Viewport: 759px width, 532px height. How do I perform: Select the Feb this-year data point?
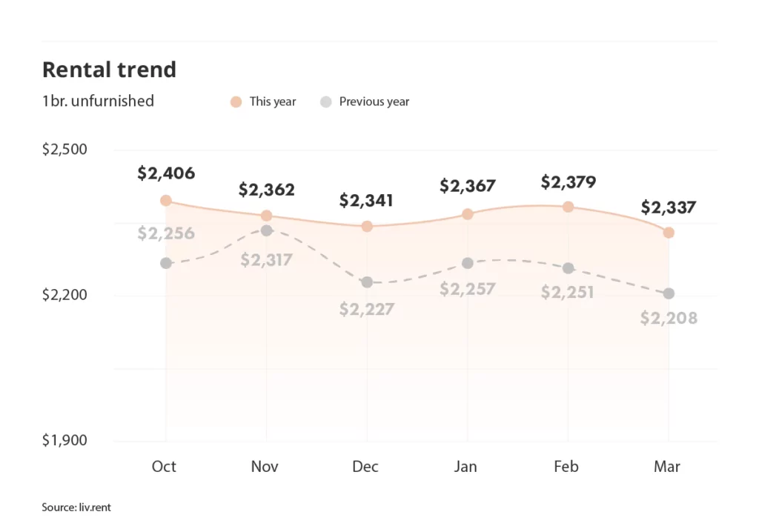569,207
